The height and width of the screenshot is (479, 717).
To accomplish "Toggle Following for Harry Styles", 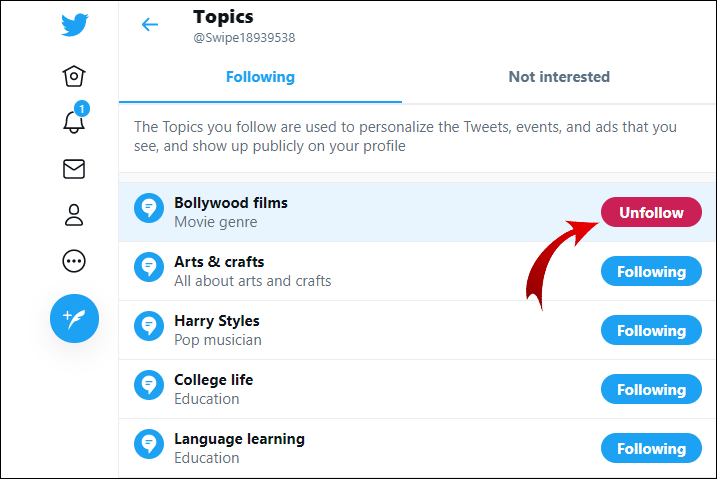I will click(x=651, y=331).
